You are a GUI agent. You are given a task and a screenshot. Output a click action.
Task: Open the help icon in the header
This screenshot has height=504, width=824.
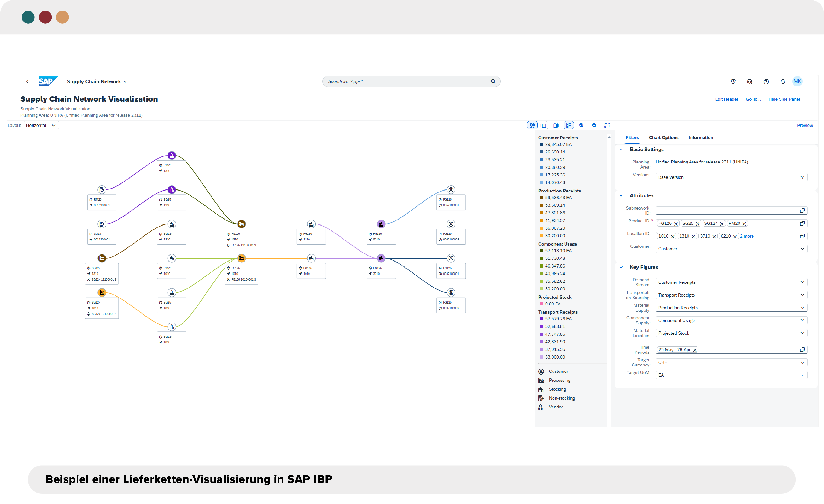(x=766, y=81)
